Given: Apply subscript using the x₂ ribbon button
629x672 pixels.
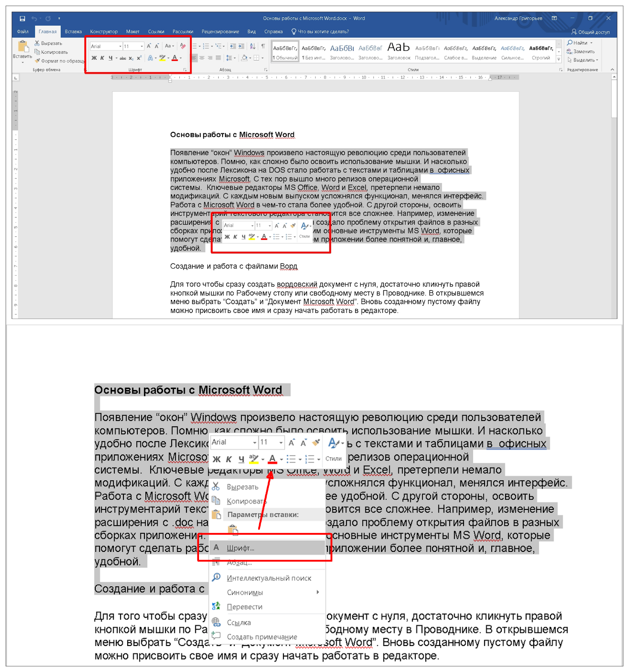Looking at the screenshot, I should tap(131, 58).
